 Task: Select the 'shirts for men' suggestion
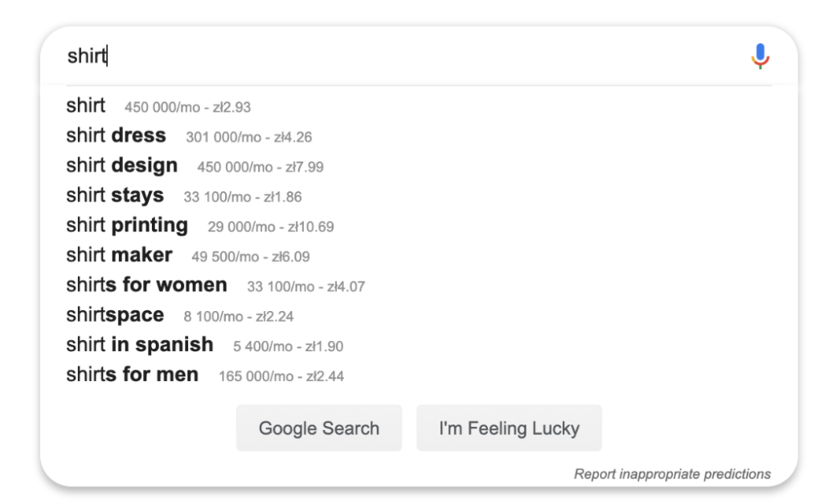(133, 375)
